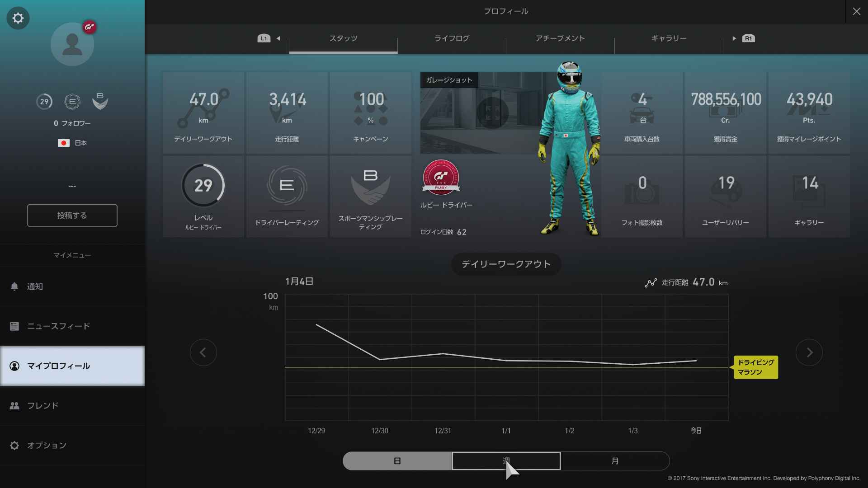This screenshot has height=488, width=868.
Task: Go to next graph with right chevron
Action: [x=809, y=352]
